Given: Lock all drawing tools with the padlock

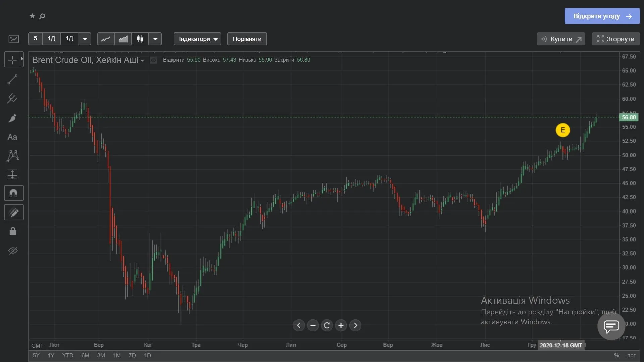Looking at the screenshot, I should click(x=13, y=231).
